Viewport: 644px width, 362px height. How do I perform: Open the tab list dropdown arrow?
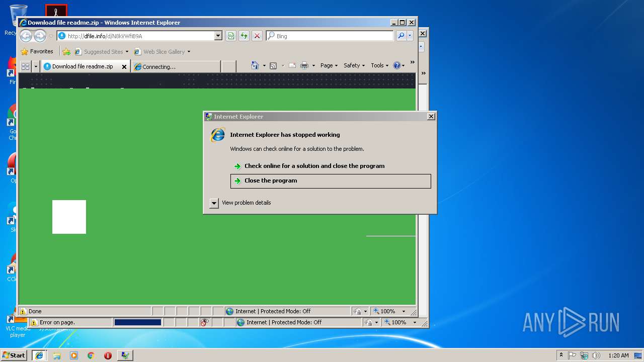[x=36, y=66]
